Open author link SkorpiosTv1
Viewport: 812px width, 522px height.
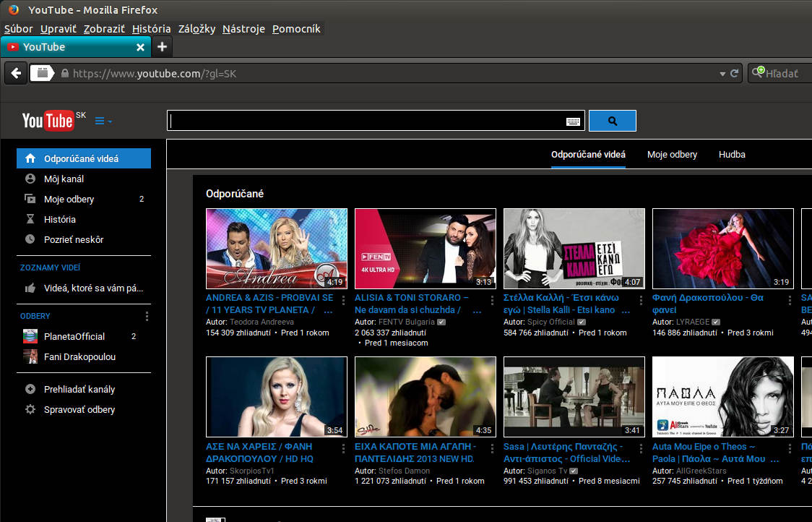251,471
